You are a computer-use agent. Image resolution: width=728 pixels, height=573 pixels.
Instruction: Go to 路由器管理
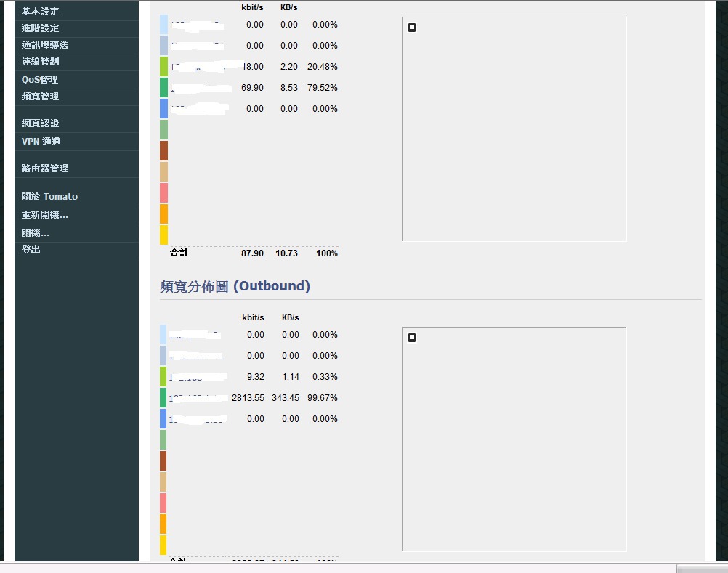tap(44, 168)
